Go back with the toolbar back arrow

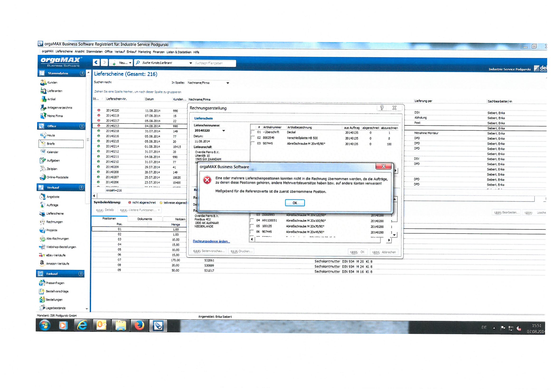point(96,63)
